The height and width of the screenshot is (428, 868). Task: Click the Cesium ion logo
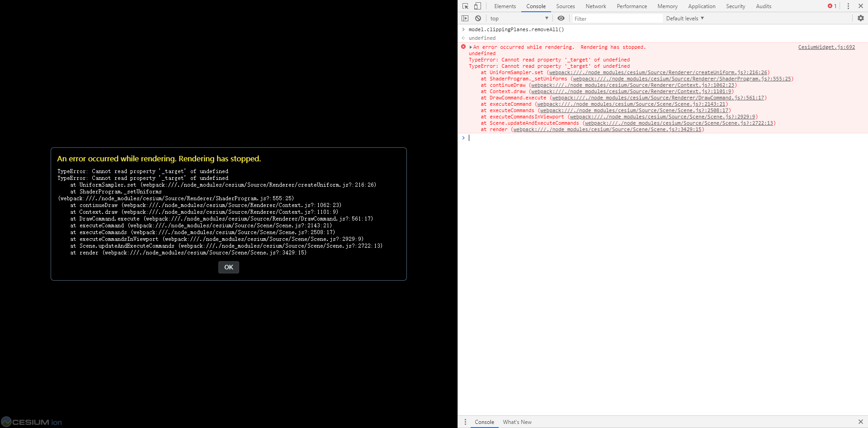(x=32, y=422)
